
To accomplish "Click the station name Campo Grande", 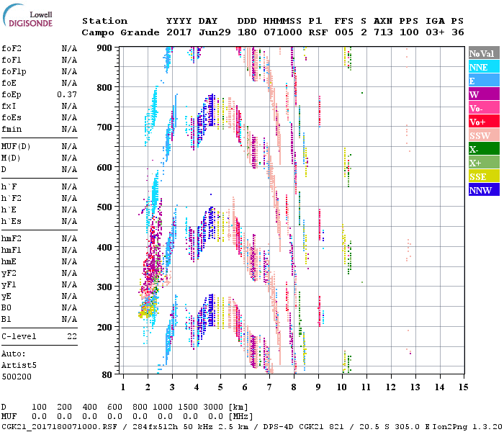I will point(120,32).
